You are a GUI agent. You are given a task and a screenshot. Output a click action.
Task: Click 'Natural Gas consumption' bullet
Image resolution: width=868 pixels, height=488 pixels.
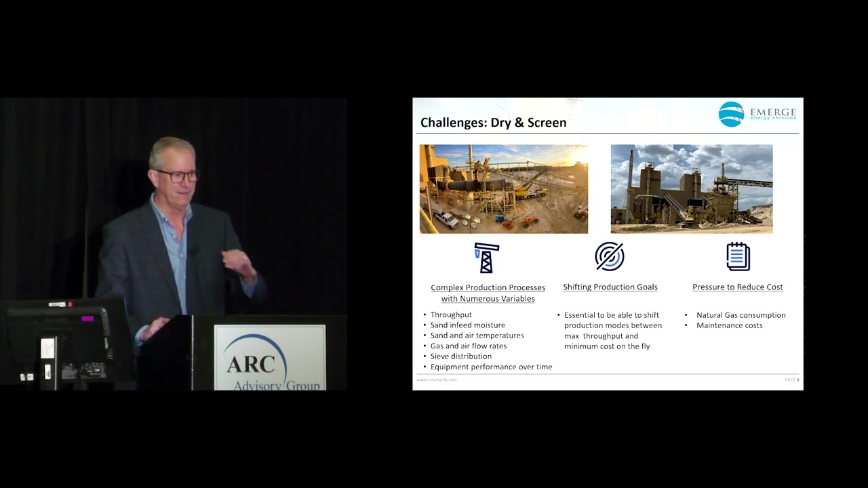[741, 315]
